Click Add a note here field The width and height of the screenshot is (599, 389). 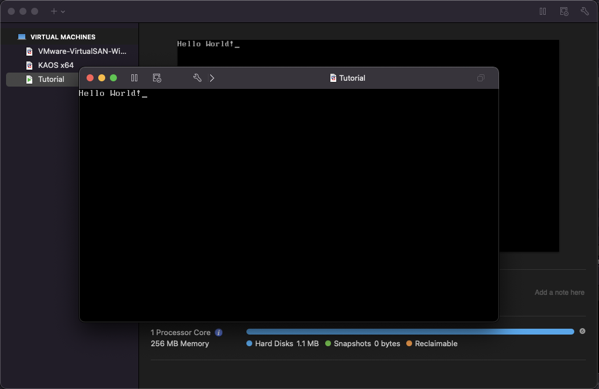pos(559,292)
